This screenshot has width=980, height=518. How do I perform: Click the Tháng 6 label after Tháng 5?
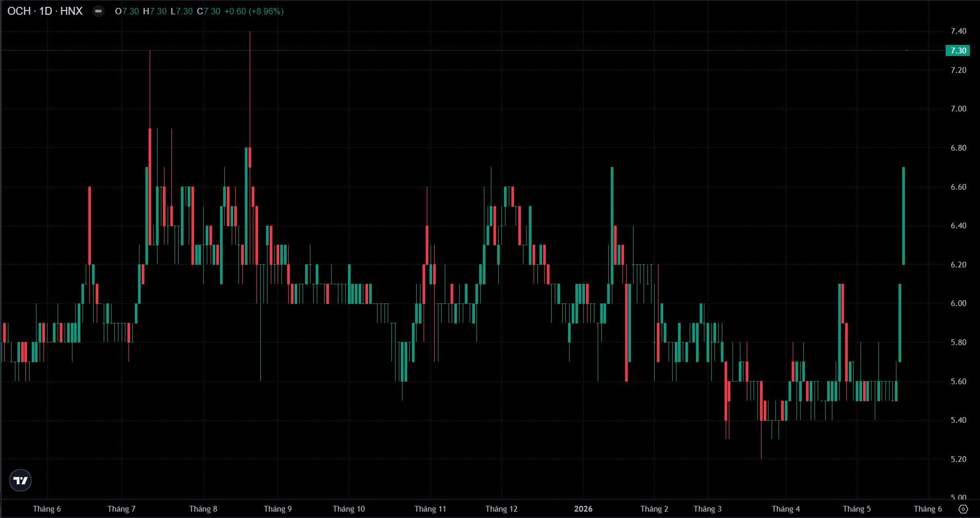pyautogui.click(x=928, y=509)
